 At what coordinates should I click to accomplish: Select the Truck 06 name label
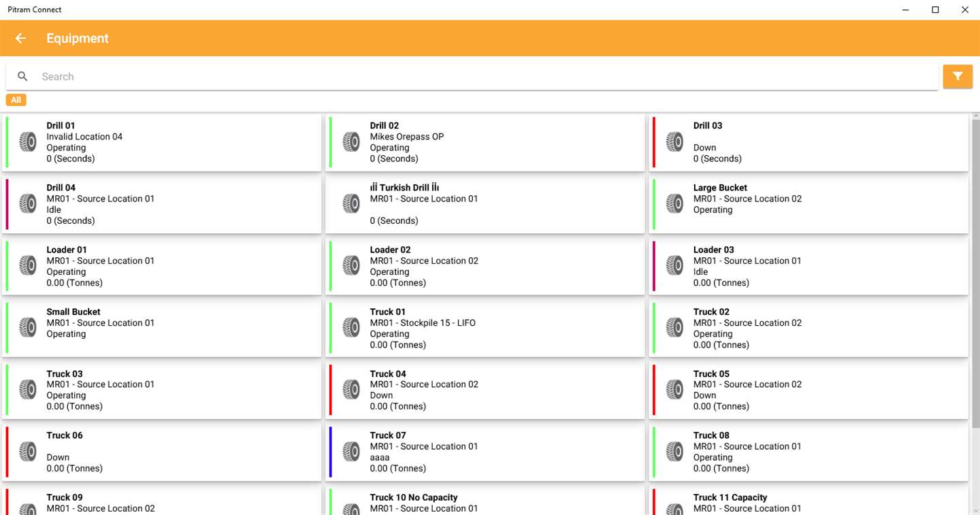65,435
